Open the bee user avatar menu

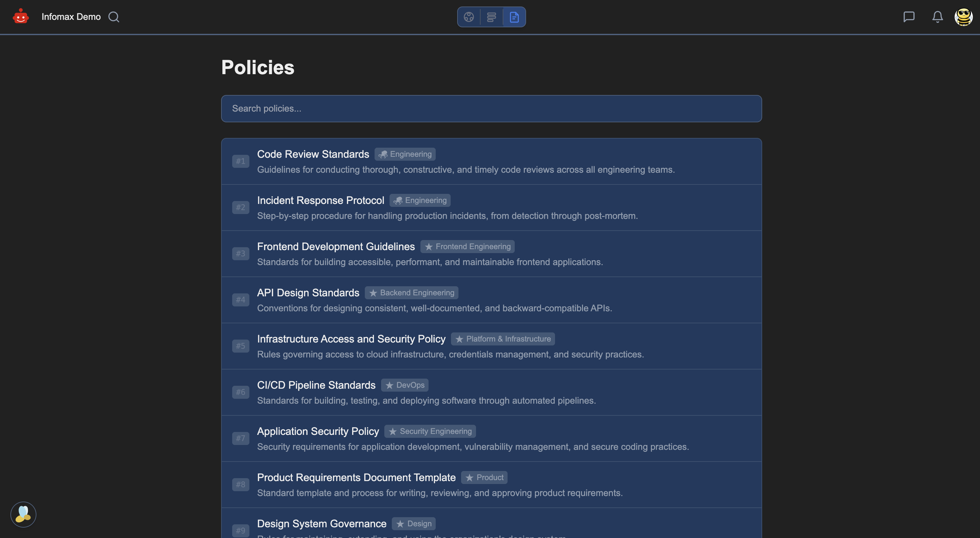point(963,17)
